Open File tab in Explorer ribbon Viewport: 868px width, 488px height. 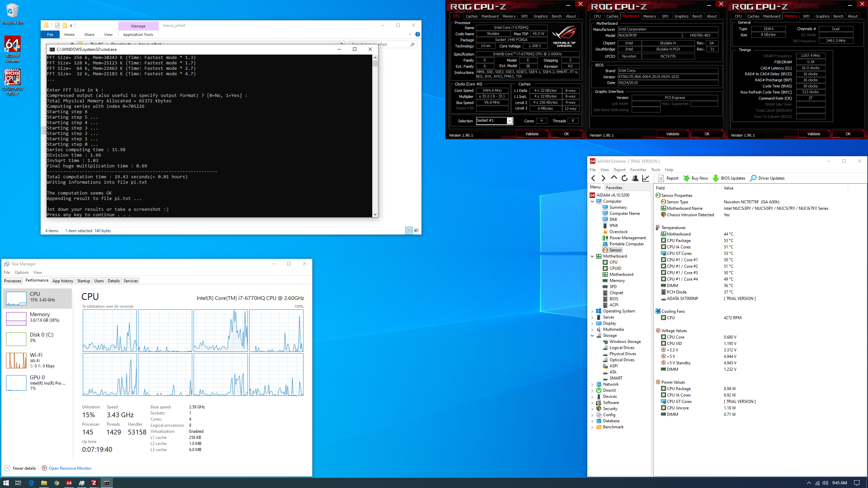[x=50, y=35]
